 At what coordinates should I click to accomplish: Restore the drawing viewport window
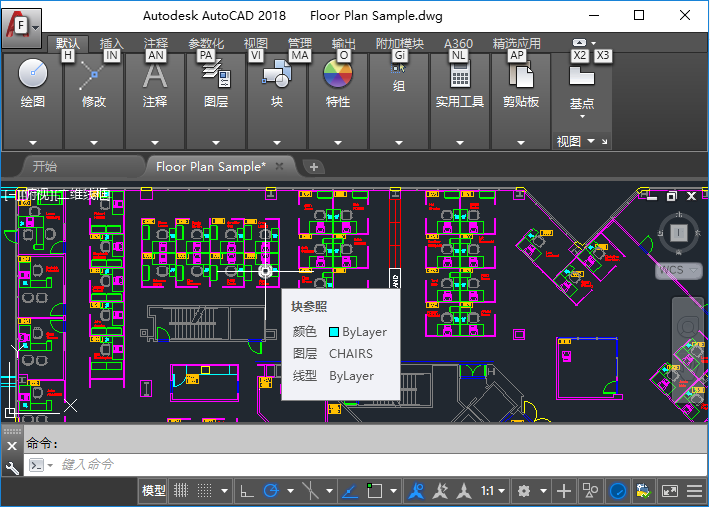672,196
